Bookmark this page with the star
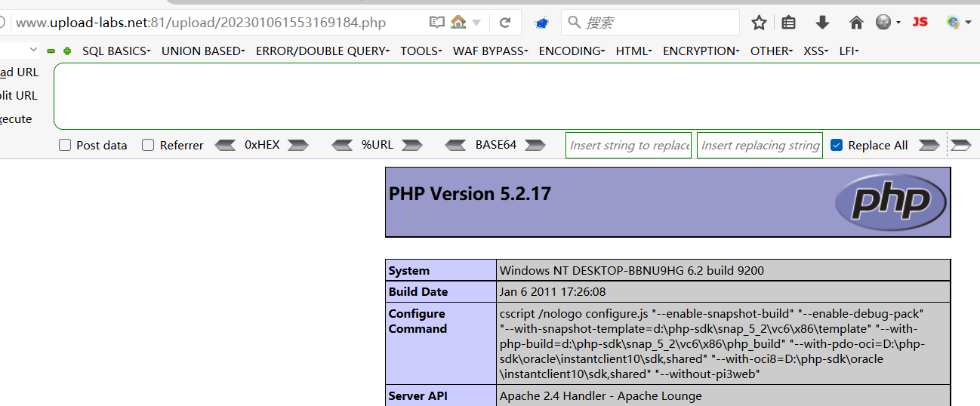The height and width of the screenshot is (406, 980). [x=759, y=23]
